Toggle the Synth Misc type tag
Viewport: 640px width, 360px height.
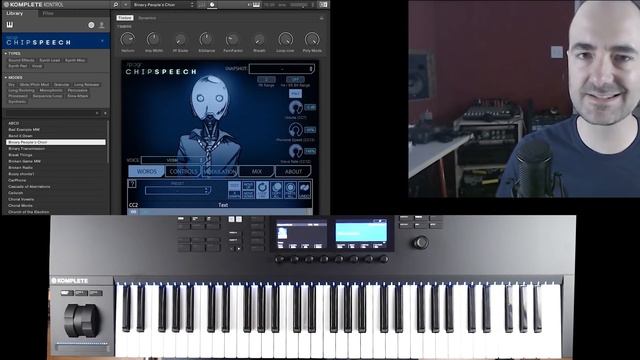point(75,60)
